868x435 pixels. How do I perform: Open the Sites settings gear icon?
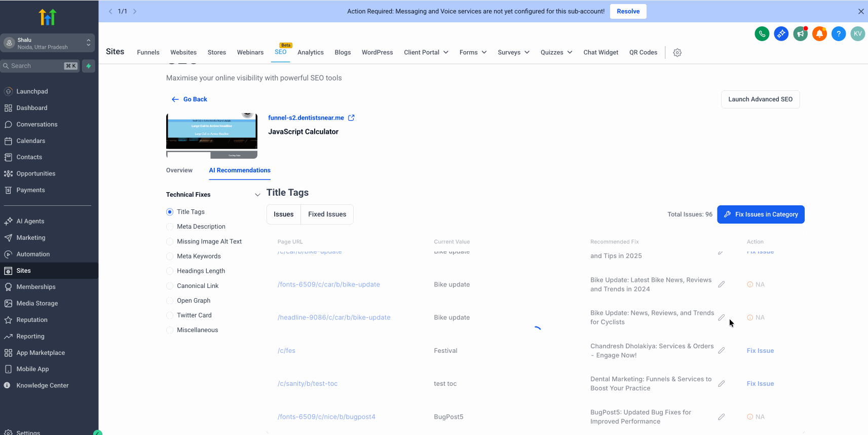click(677, 53)
